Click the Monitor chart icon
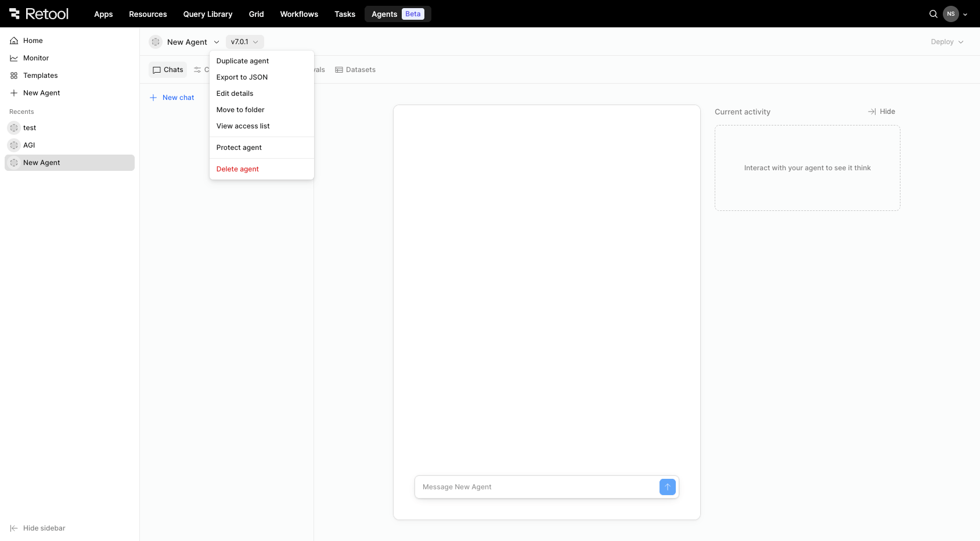The image size is (980, 541). pyautogui.click(x=14, y=58)
